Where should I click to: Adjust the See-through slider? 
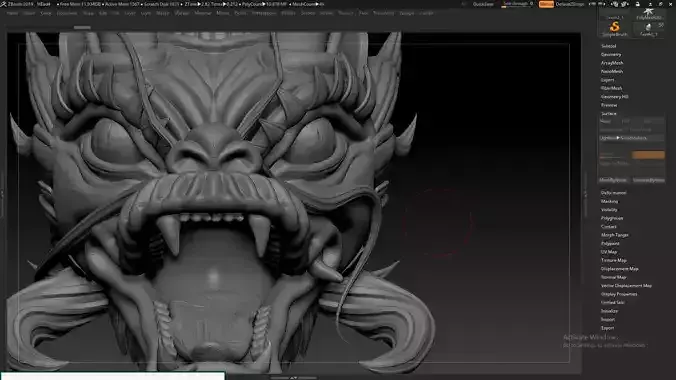(x=518, y=4)
